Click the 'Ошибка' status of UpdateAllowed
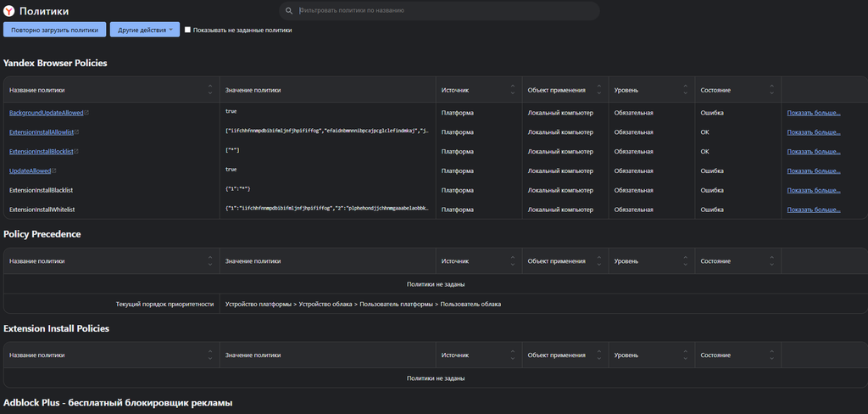 point(712,171)
